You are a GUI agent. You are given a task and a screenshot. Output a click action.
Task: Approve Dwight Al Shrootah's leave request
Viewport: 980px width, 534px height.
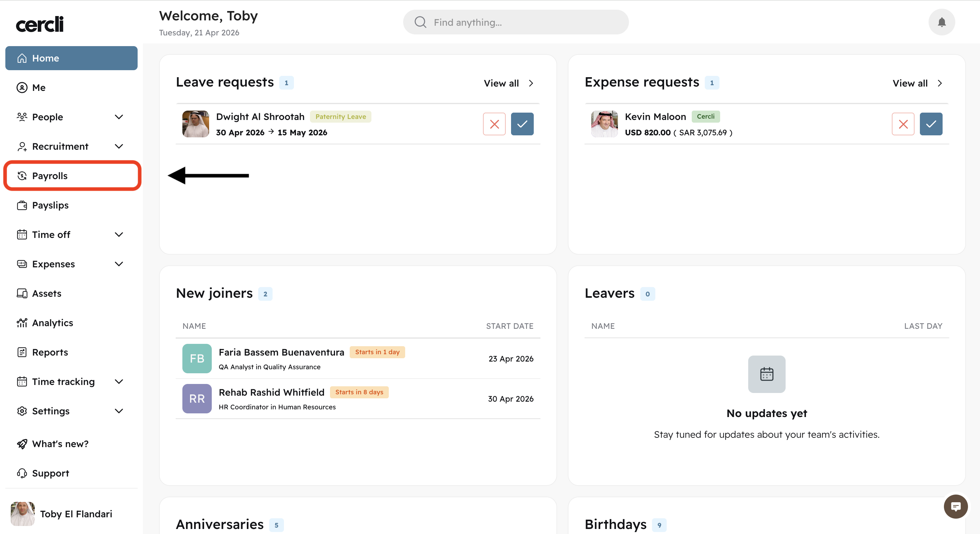pyautogui.click(x=522, y=124)
